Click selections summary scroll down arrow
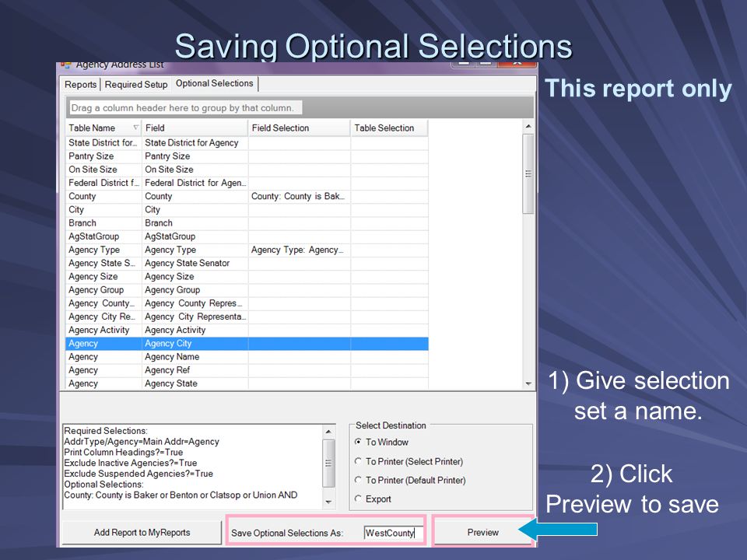 pos(328,502)
